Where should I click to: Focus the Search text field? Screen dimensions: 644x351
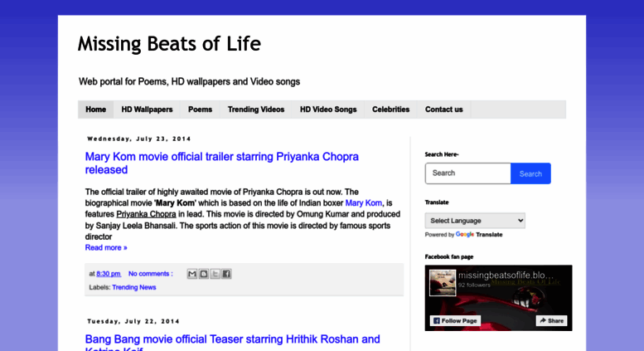pos(467,173)
